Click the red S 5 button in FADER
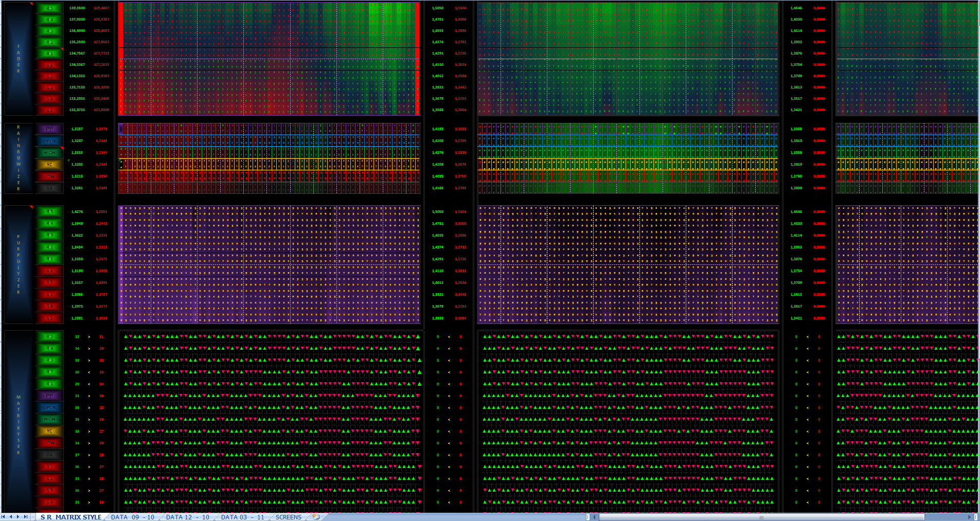 tap(49, 110)
